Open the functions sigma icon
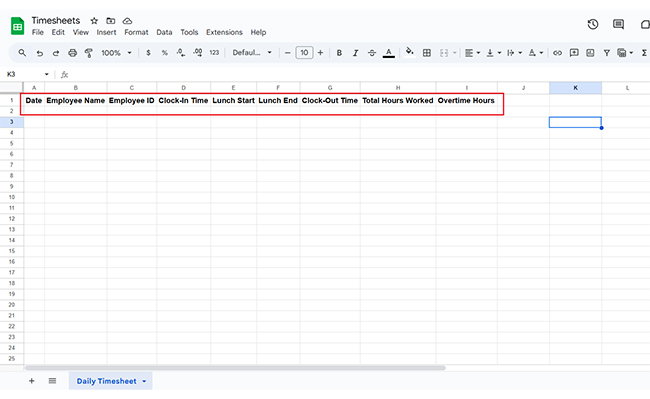Image resolution: width=650 pixels, height=399 pixels. 644,53
